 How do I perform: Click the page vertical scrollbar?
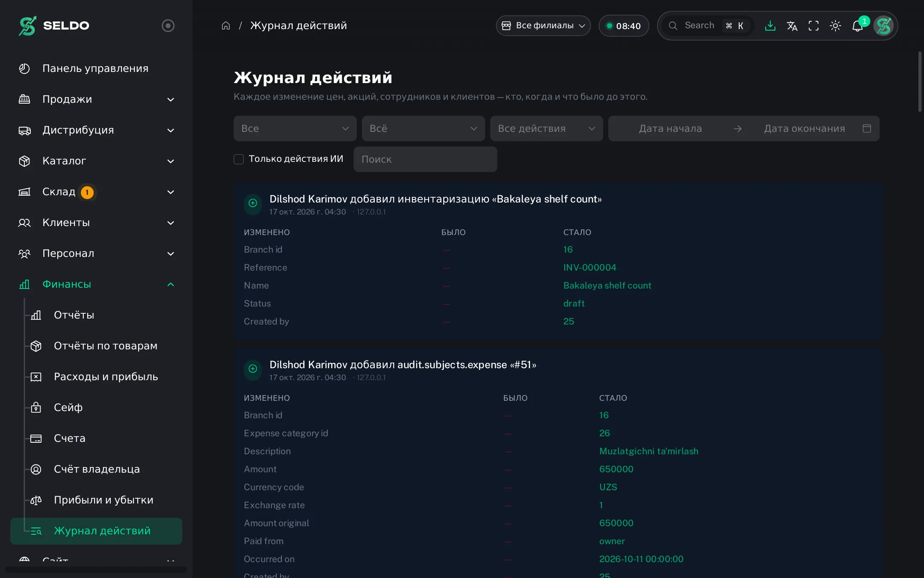920,81
